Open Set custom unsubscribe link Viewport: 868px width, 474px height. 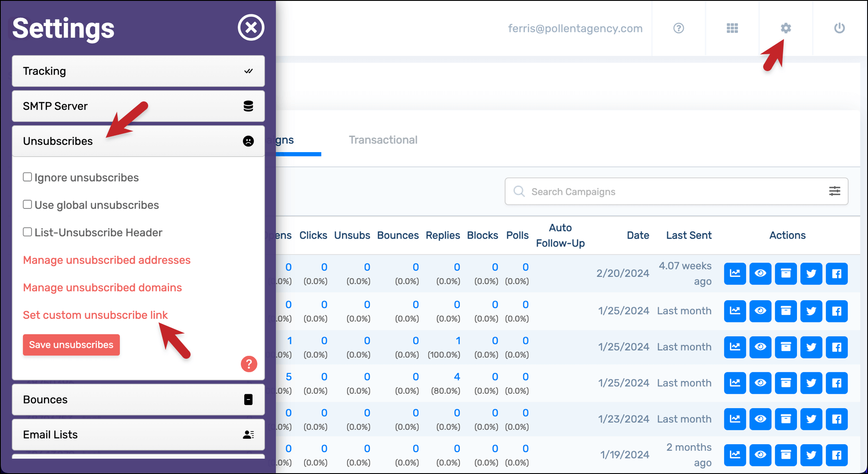coord(95,315)
